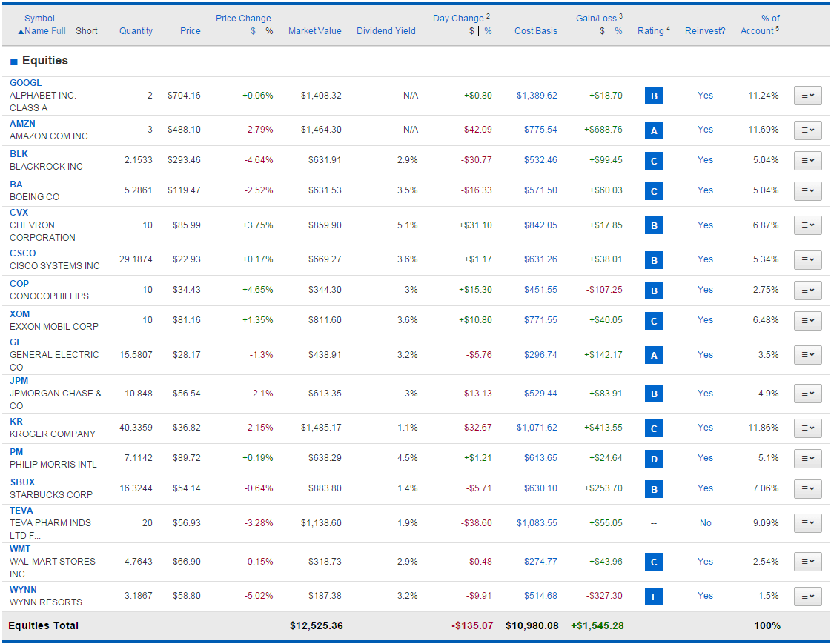The width and height of the screenshot is (831, 644).
Task: Sort by Market Value column
Action: point(315,31)
